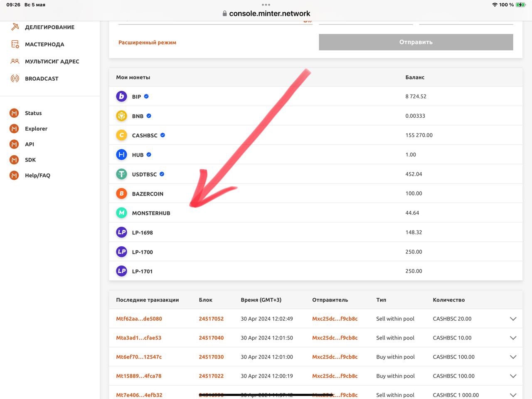Click the verified badge next to BIP
Screen dimensions: 532x399
click(x=146, y=97)
